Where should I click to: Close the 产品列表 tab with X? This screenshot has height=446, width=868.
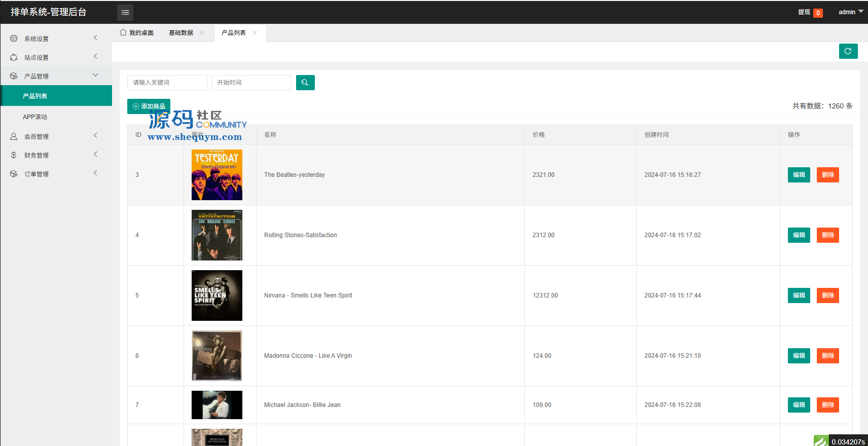click(255, 33)
